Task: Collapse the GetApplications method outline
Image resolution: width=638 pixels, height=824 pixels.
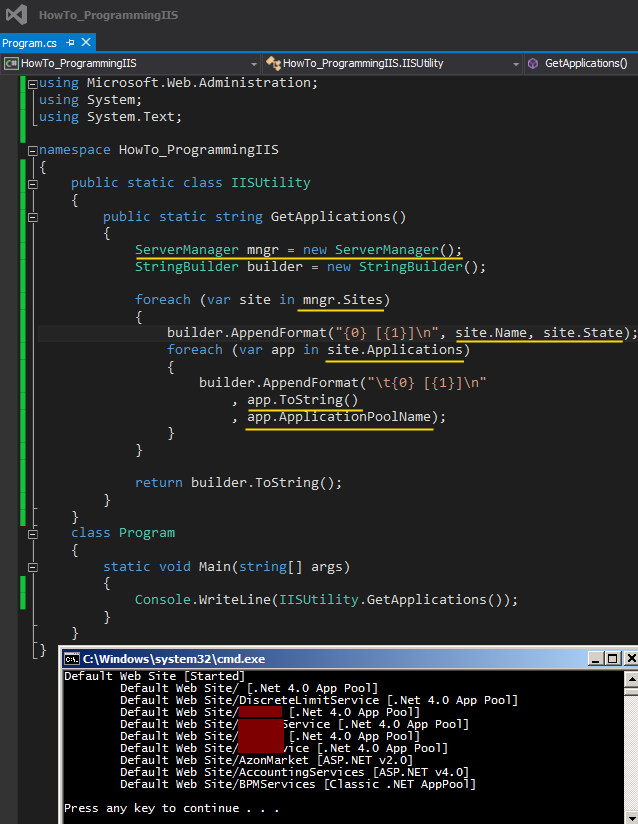Action: [x=33, y=217]
